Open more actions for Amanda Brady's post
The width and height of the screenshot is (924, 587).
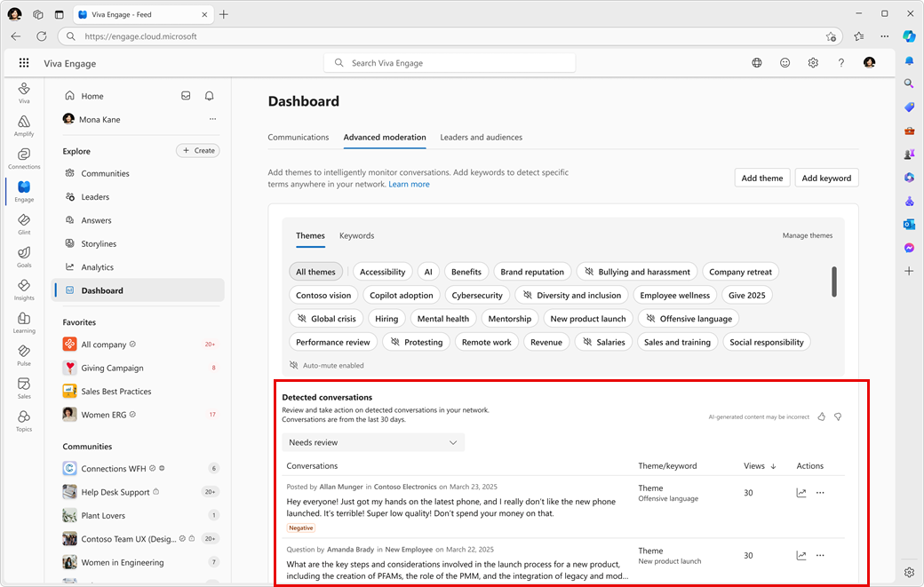819,555
